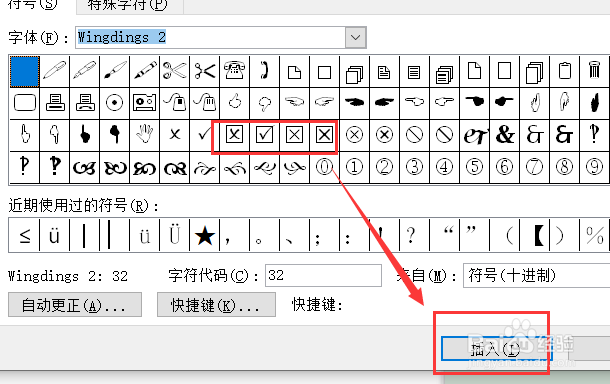Screen dimensions: 610x384
Task: Choose the rounded rectangle symbol
Action: (x=25, y=103)
